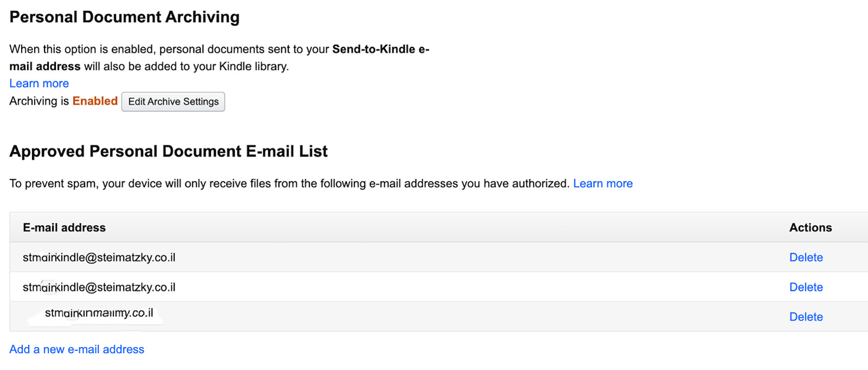Click Add a new e-mail address
The height and width of the screenshot is (370, 868).
click(77, 349)
